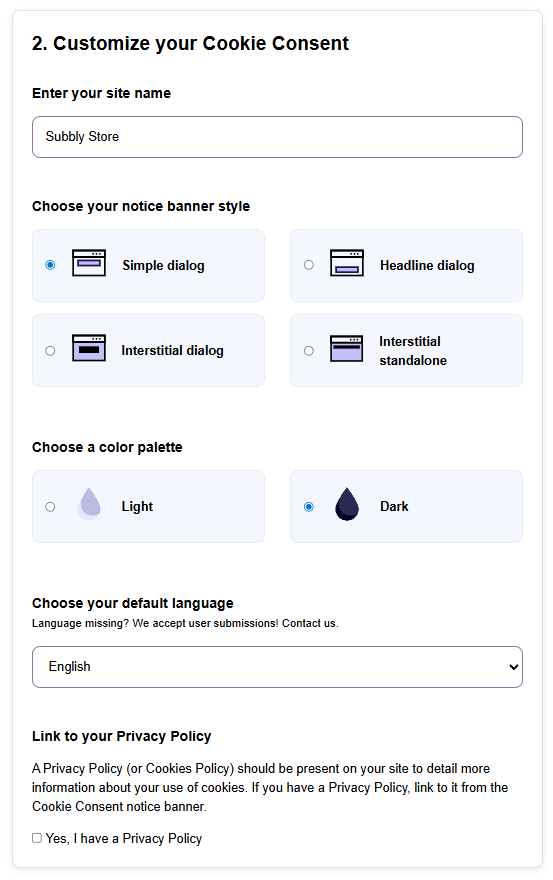Click the 'Contact us' language submission text

(309, 624)
